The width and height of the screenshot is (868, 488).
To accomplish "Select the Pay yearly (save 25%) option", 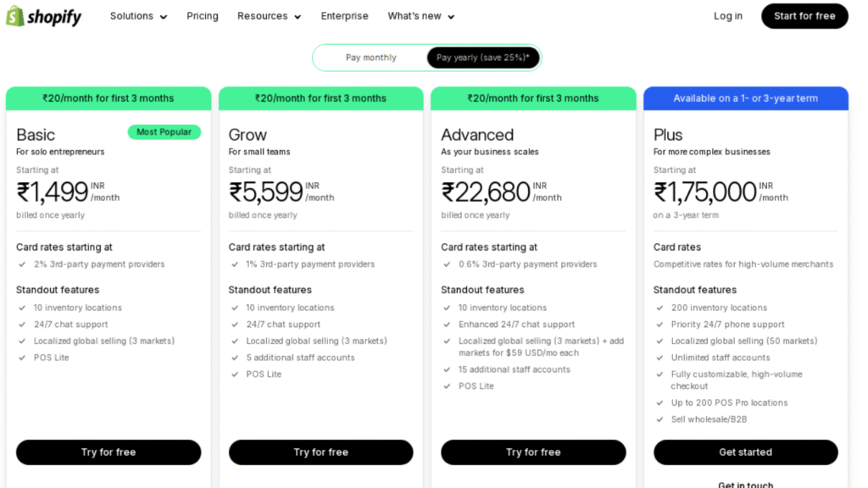I will [482, 58].
